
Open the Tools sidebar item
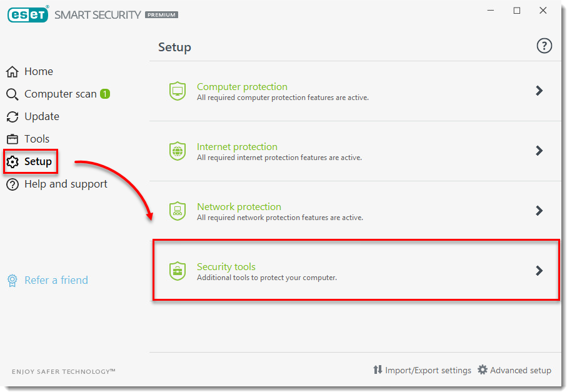(36, 139)
